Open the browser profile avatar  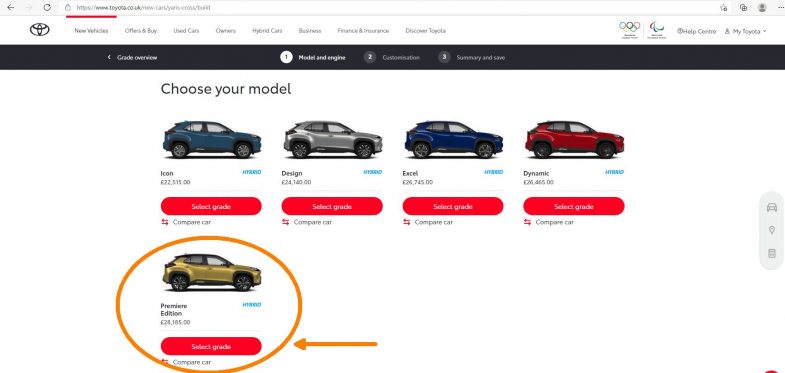(x=762, y=8)
